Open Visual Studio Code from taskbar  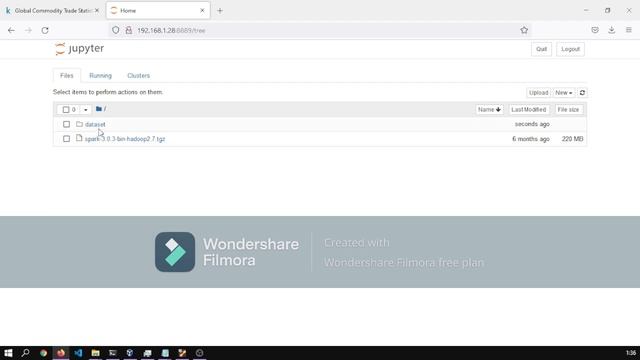(78, 353)
